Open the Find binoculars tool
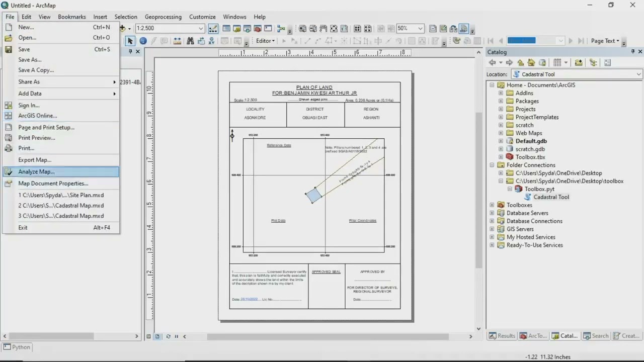The width and height of the screenshot is (644, 362). pyautogui.click(x=190, y=41)
